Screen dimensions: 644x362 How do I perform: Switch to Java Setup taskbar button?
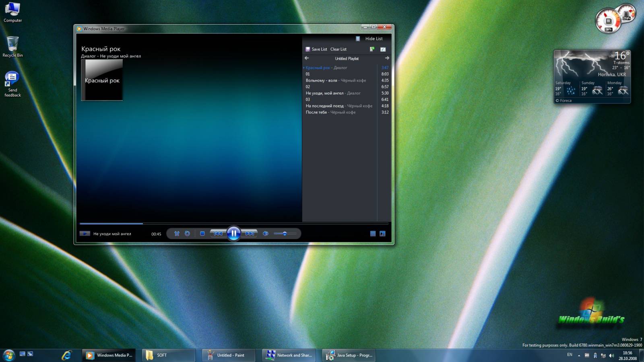349,355
